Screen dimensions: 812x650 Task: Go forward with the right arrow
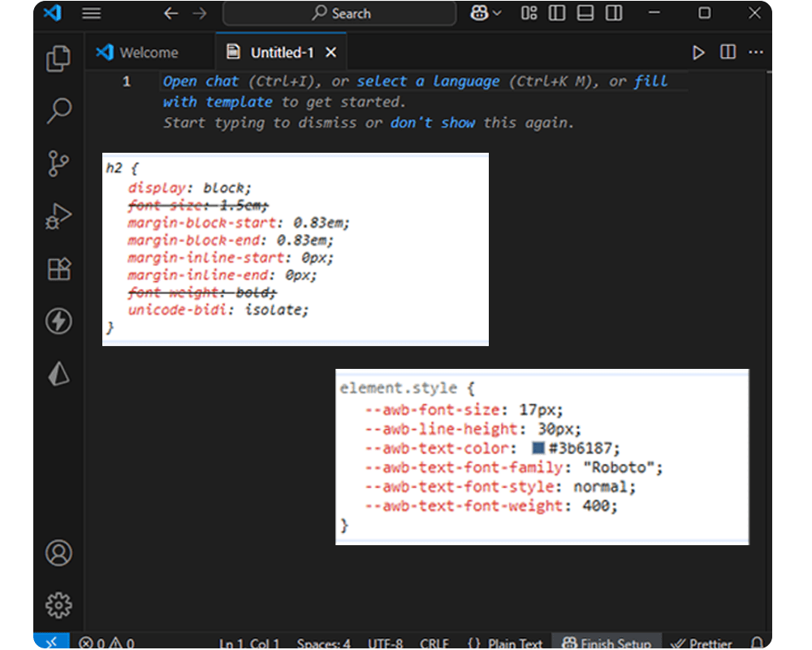click(x=200, y=13)
